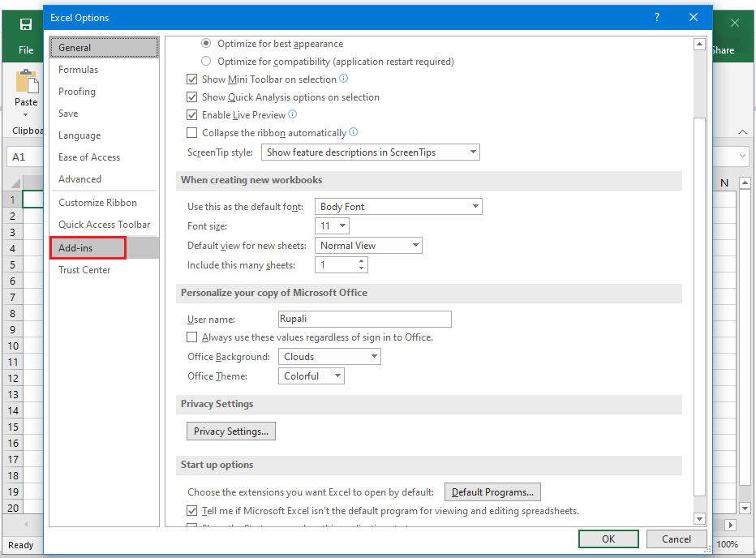Confirm with the OK button
The height and width of the screenshot is (558, 756).
(x=608, y=539)
